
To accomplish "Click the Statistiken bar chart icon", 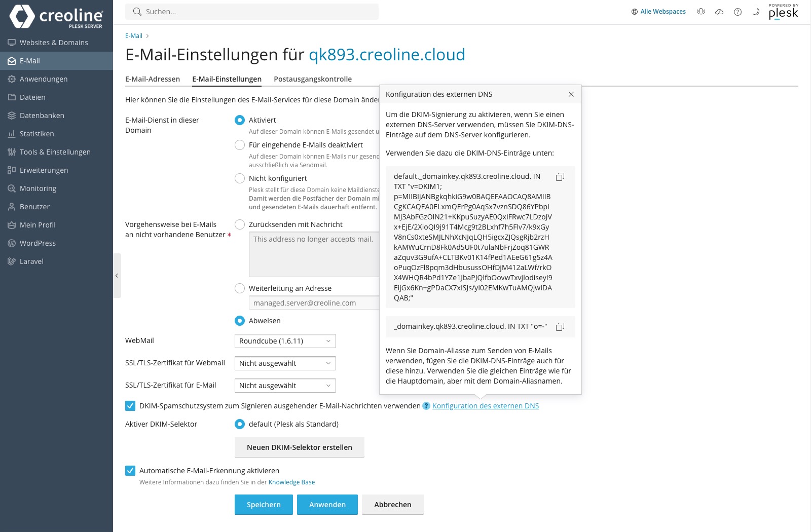I will click(12, 134).
